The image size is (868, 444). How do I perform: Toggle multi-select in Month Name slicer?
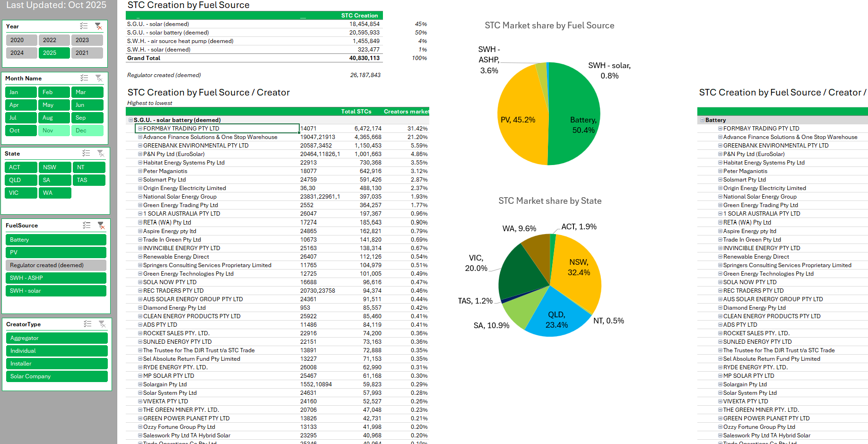tap(84, 78)
